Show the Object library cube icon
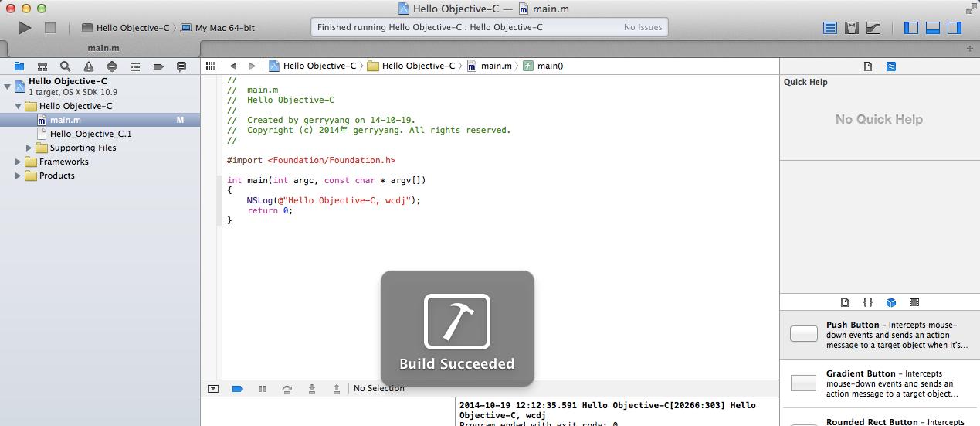The width and height of the screenshot is (980, 426). point(891,302)
